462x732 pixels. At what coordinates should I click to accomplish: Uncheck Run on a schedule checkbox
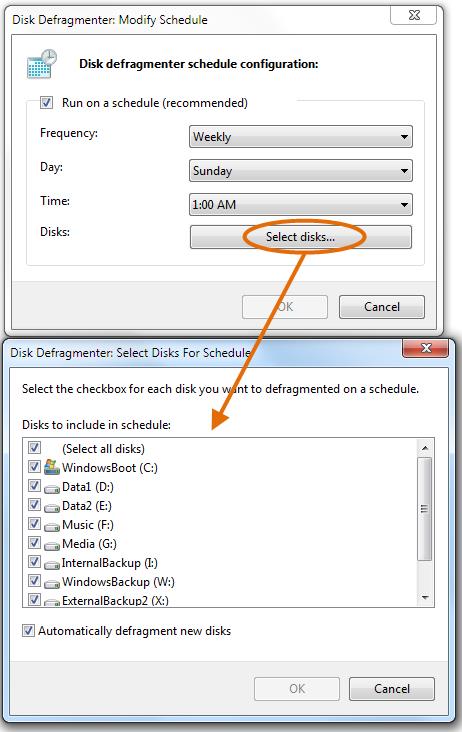click(x=46, y=102)
